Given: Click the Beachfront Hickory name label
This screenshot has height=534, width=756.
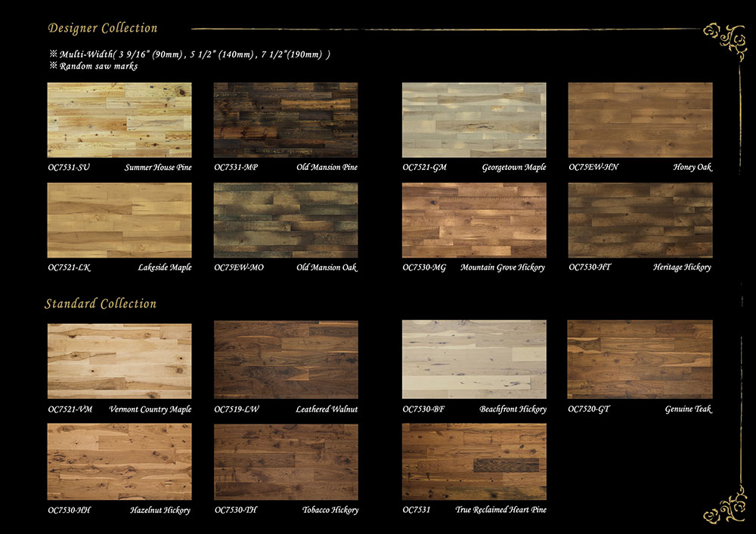Looking at the screenshot, I should 513,410.
